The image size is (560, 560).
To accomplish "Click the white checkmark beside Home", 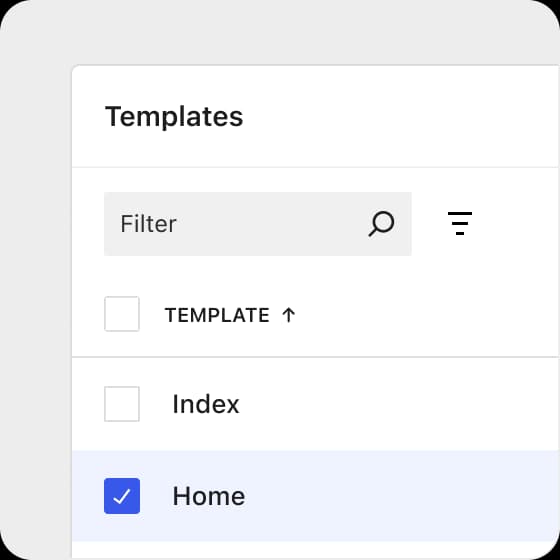I will pos(122,496).
